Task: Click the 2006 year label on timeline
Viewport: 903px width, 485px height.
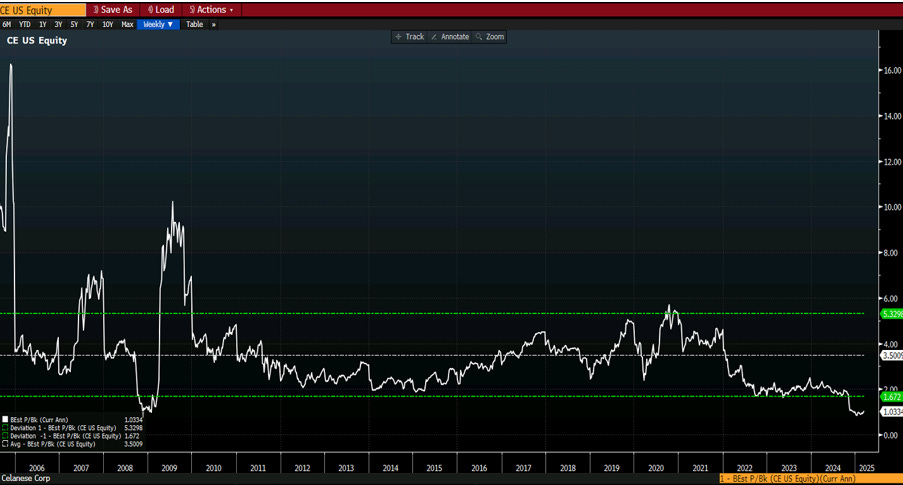Action: (x=37, y=468)
